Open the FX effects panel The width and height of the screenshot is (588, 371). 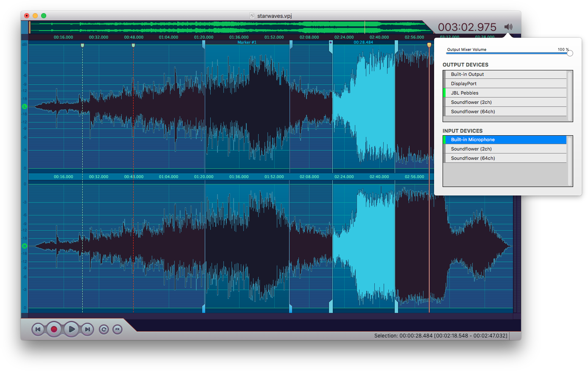pos(117,329)
